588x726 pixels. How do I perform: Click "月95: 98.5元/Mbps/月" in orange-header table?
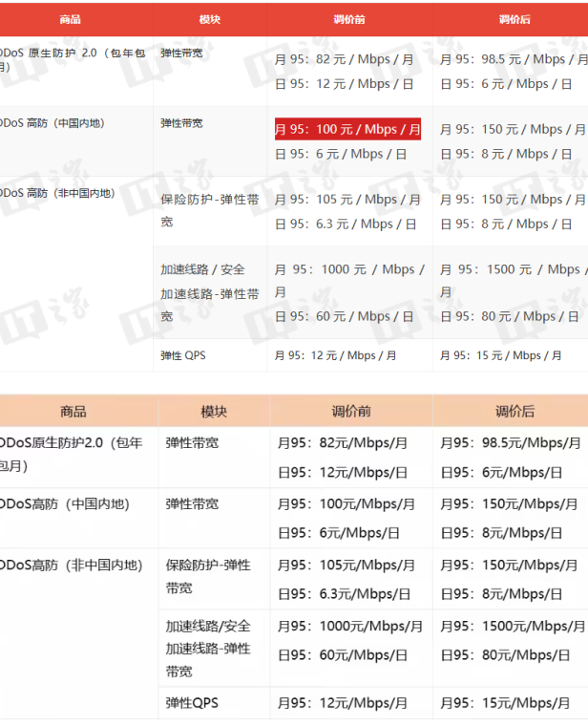511,443
